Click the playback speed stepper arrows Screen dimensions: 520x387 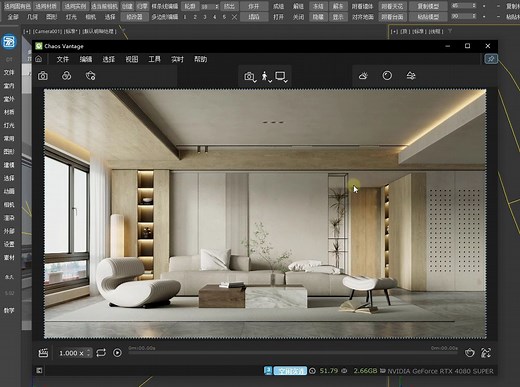click(x=88, y=353)
